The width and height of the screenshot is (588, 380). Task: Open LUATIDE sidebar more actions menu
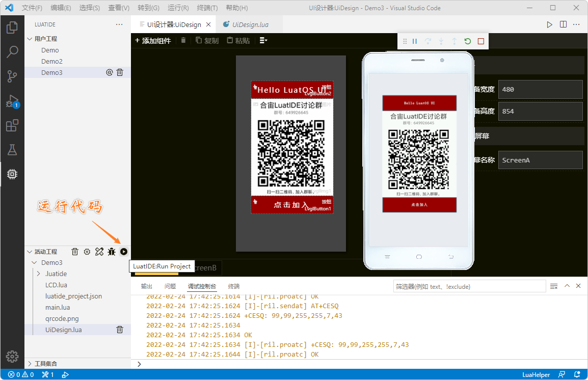[x=119, y=24]
